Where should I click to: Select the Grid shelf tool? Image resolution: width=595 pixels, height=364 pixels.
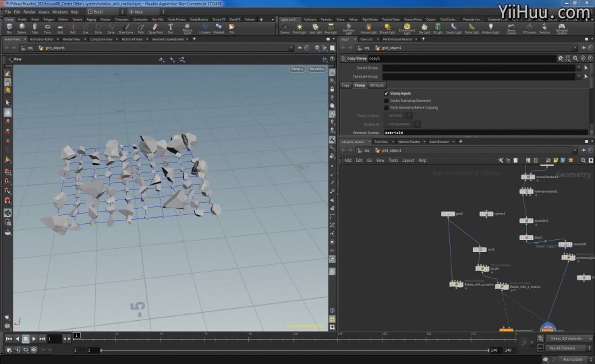point(60,28)
